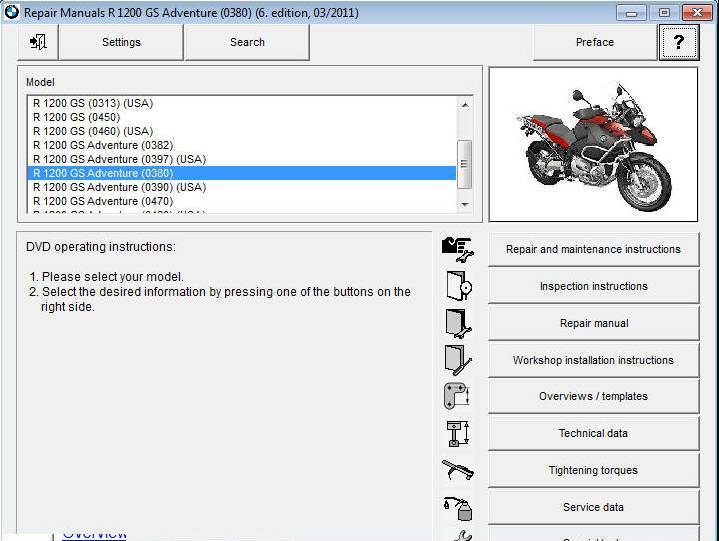Close the Repair Manuals window
Viewport: 719px width, 541px height.
point(697,13)
